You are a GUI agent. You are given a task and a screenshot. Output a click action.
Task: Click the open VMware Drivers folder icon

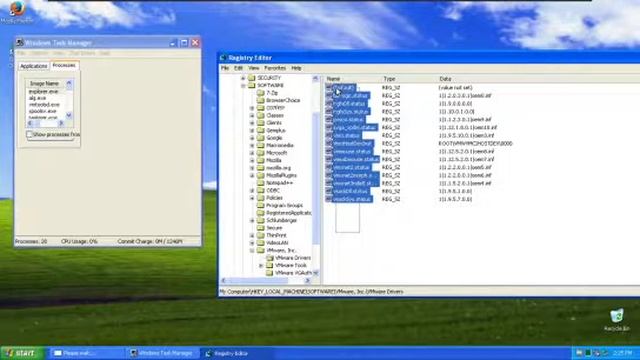click(x=270, y=258)
